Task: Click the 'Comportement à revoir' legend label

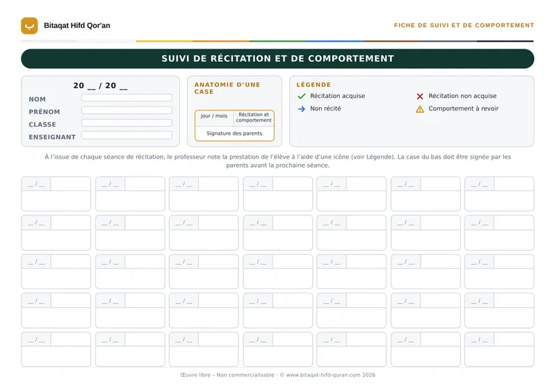Action: coord(464,108)
